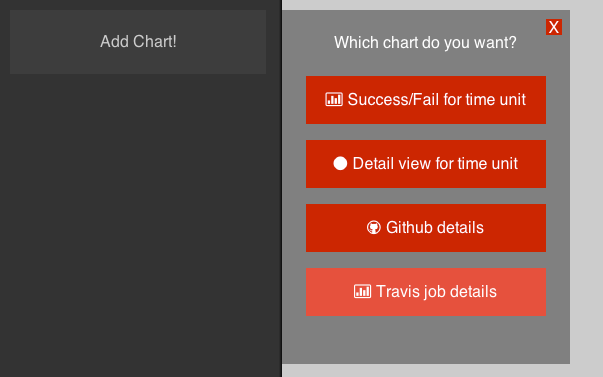This screenshot has height=377, width=603.
Task: Click the bar chart icon beside Success/Fail
Action: pos(334,99)
